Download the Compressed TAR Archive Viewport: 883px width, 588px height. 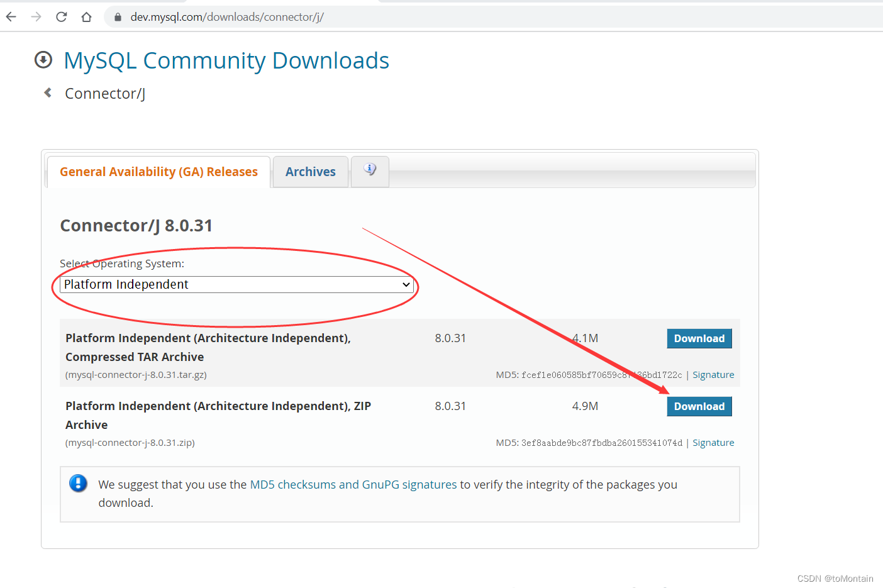click(x=699, y=338)
